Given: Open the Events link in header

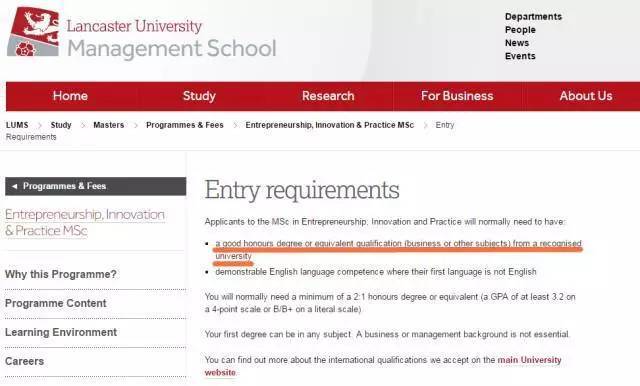Looking at the screenshot, I should tap(520, 56).
